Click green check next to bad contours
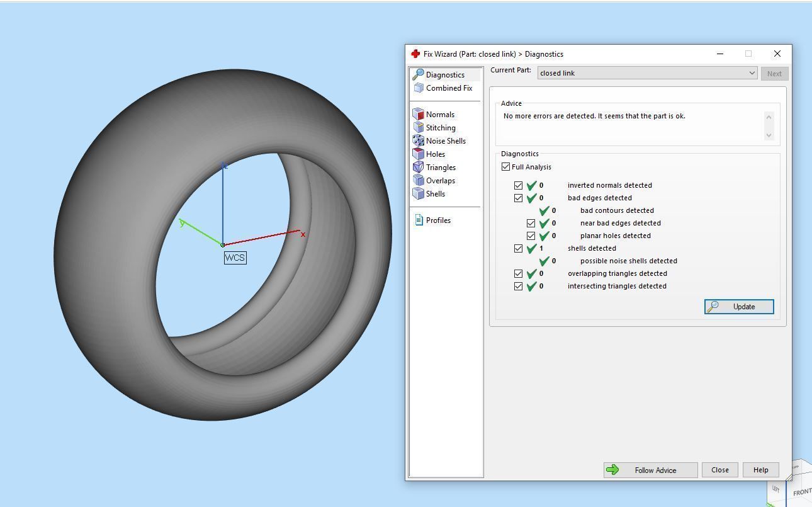Image resolution: width=812 pixels, height=507 pixels. coord(544,210)
